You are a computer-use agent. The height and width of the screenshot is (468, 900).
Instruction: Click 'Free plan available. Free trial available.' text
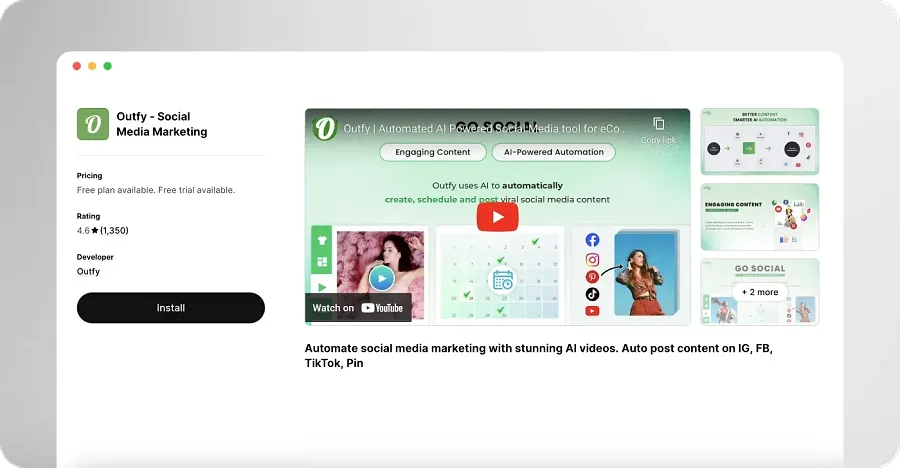click(156, 190)
